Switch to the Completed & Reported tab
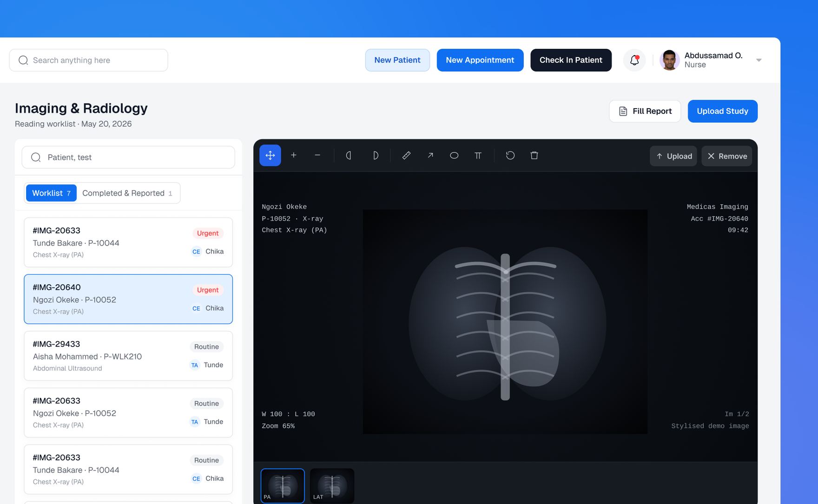This screenshot has width=818, height=504. coord(127,193)
